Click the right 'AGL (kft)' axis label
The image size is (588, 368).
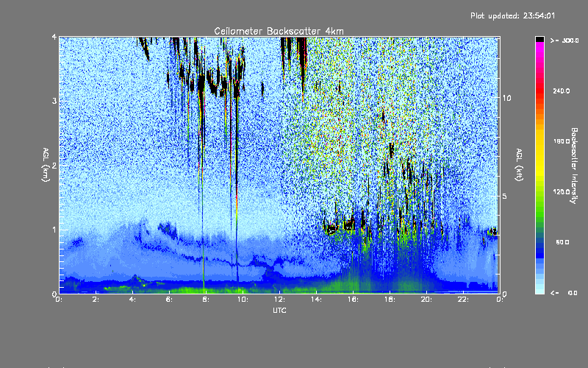pos(520,164)
